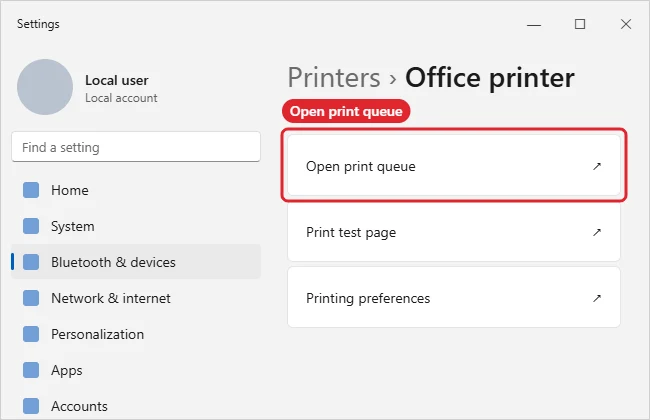Viewport: 650px width, 420px height.
Task: Select the Bluetooth & devices label
Action: click(x=113, y=262)
